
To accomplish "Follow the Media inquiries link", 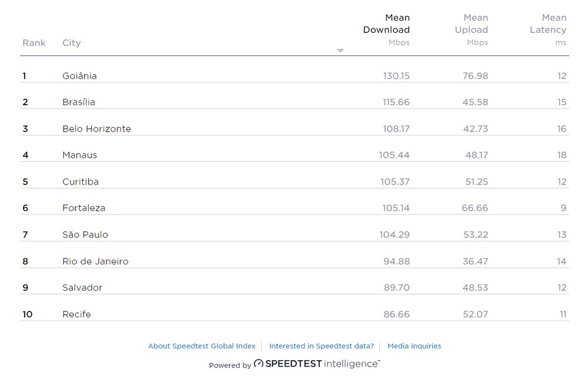I will tap(414, 346).
